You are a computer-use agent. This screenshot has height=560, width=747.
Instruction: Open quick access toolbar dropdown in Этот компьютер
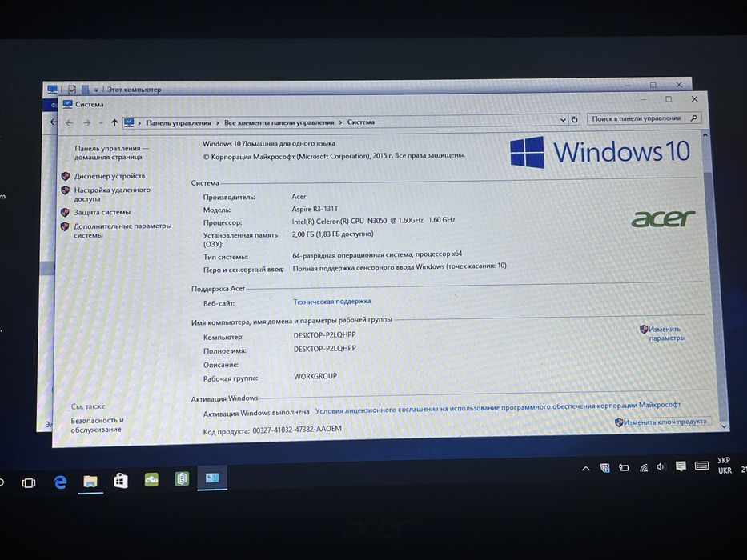tap(96, 90)
